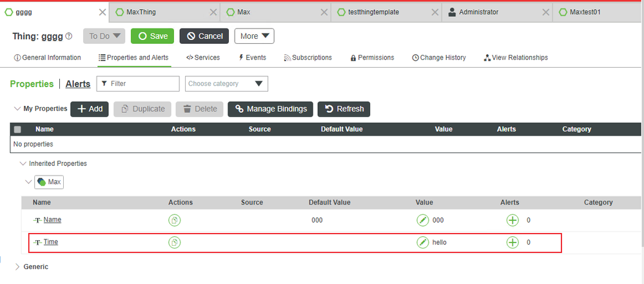Open the Permissions tab

pyautogui.click(x=372, y=57)
